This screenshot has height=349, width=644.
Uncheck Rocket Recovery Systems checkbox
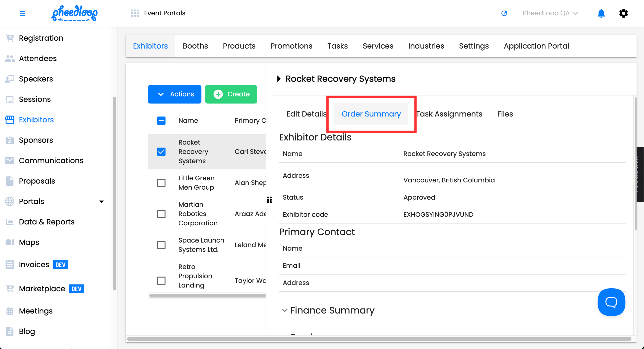161,152
